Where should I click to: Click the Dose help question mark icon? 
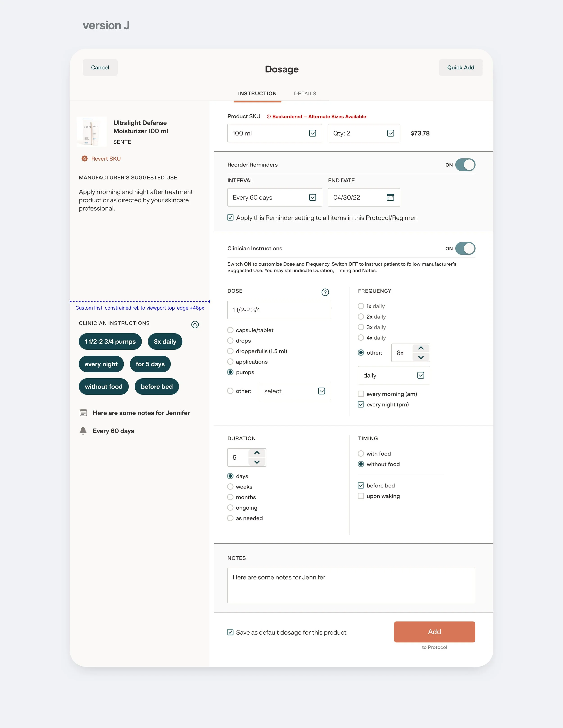(325, 292)
